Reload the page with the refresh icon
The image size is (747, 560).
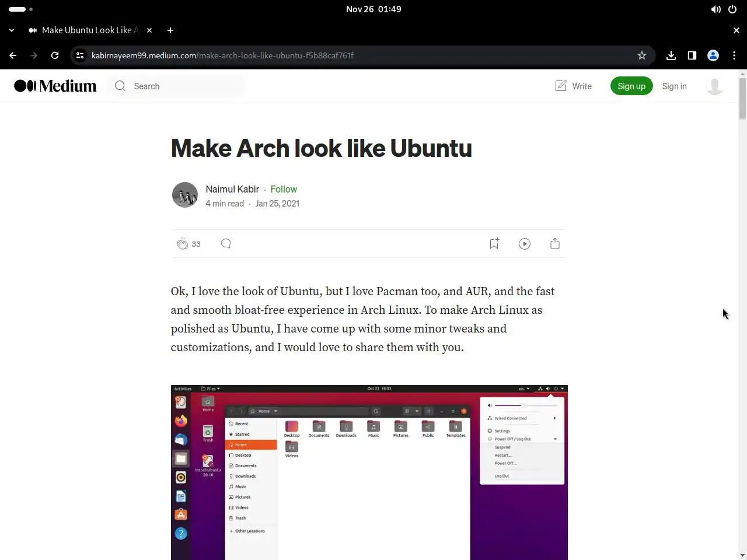click(55, 55)
